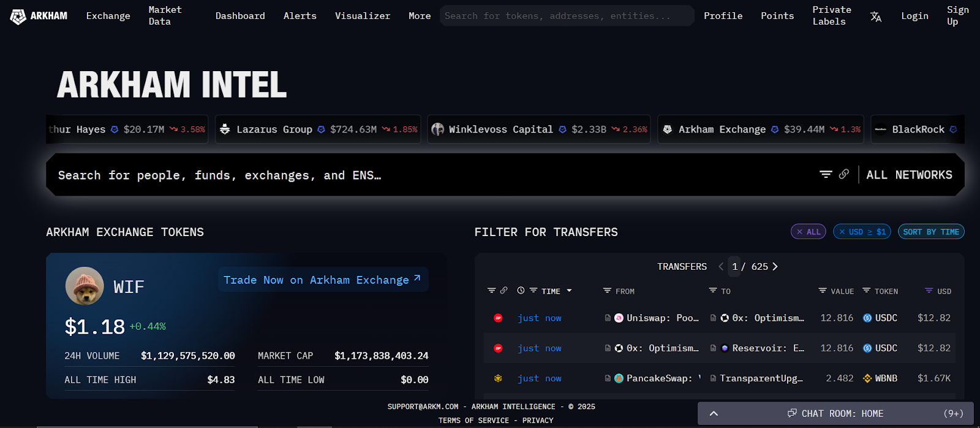Expand the chat room panel chevron
980x428 pixels.
tap(714, 413)
